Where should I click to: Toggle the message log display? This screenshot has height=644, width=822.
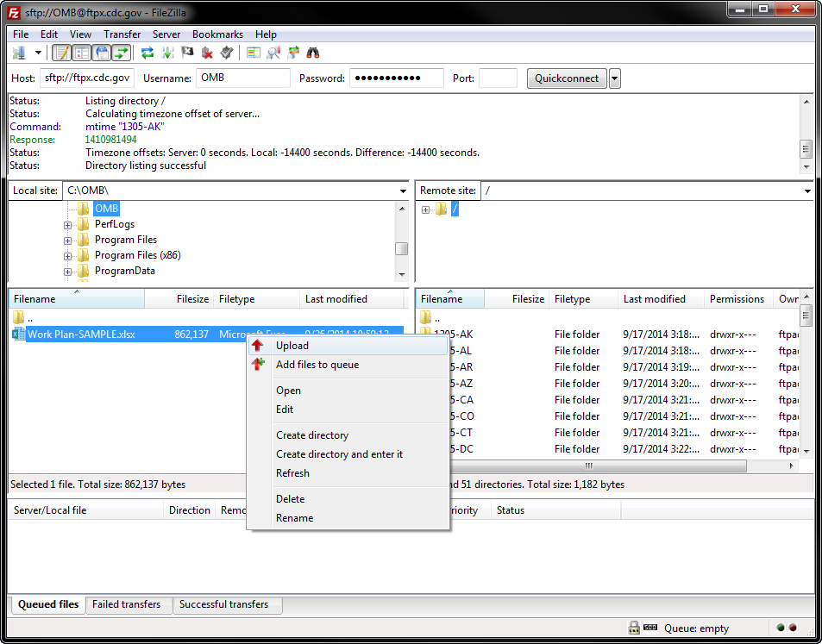[x=62, y=53]
